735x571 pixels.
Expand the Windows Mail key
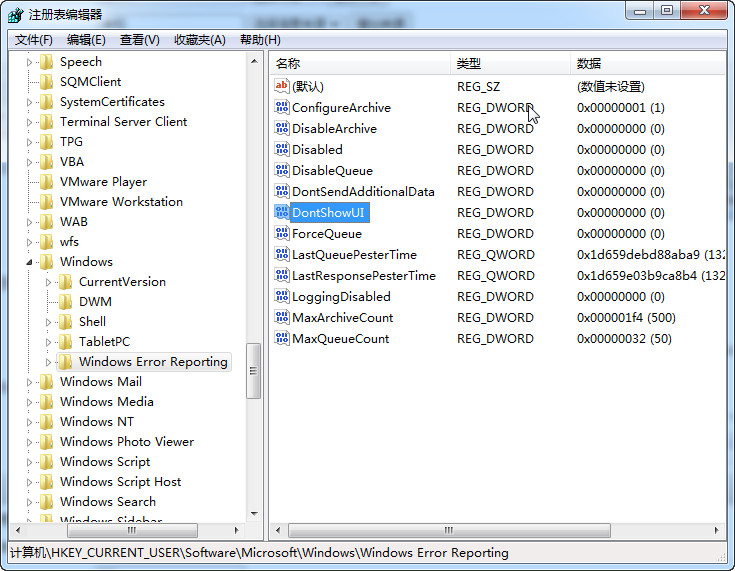pyautogui.click(x=30, y=383)
